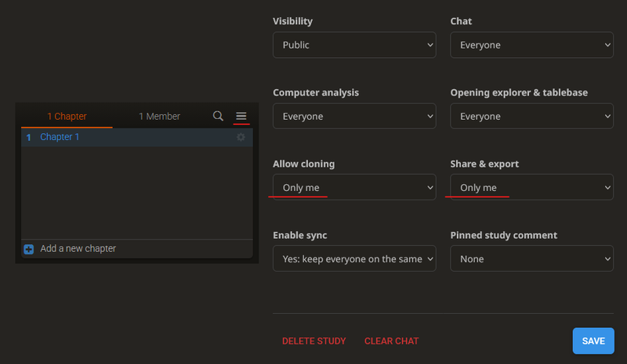Open the Allow cloning dropdown
Image resolution: width=627 pixels, height=364 pixels.
point(353,188)
